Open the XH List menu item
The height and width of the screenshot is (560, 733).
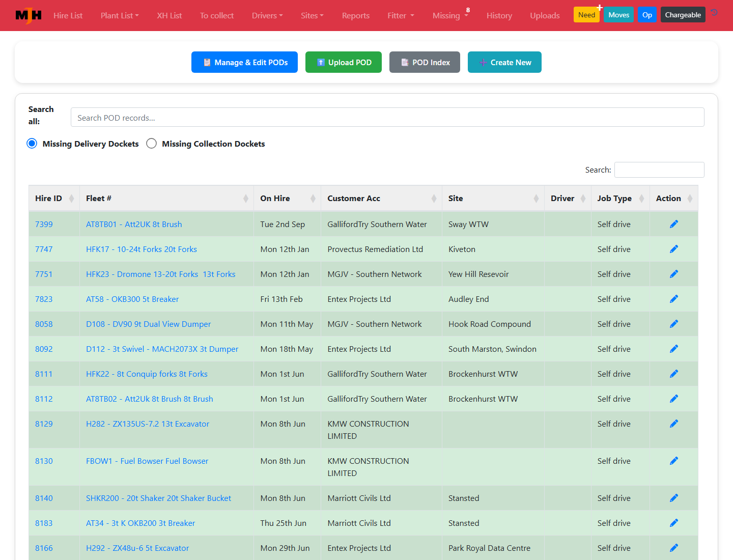coord(169,15)
